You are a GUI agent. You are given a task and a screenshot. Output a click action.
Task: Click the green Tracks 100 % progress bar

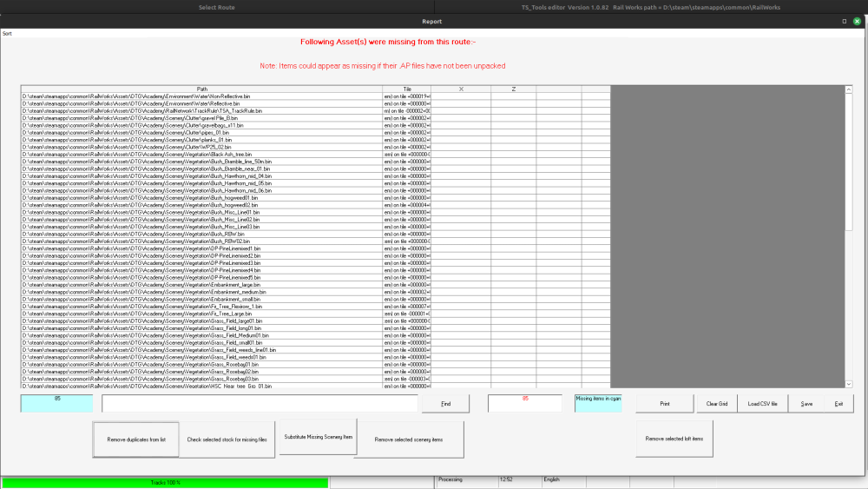[165, 482]
